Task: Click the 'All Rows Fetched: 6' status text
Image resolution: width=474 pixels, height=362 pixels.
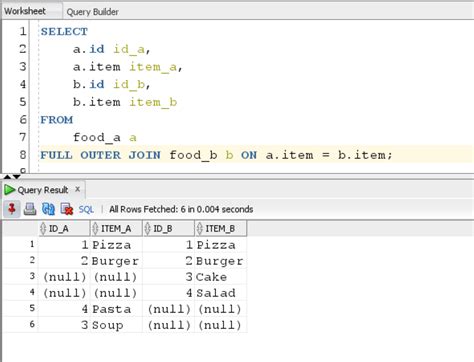Action: point(181,209)
